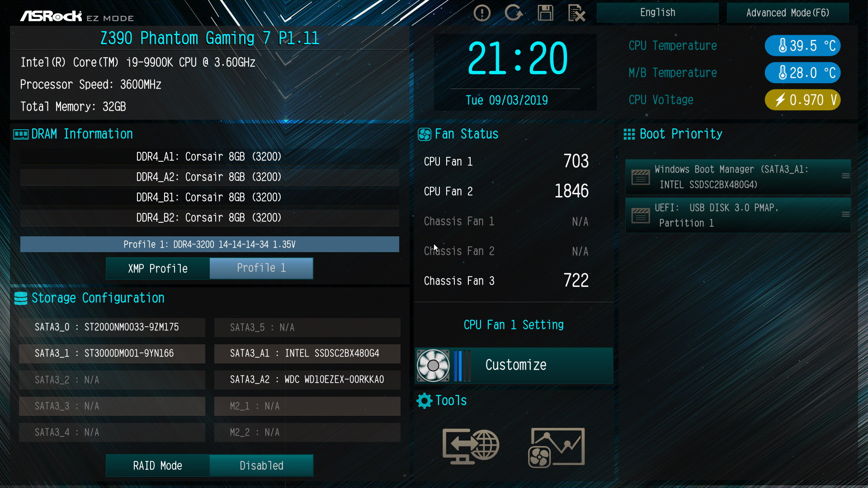The width and height of the screenshot is (868, 488).
Task: Click the SATA3_0 ST2000NM0033 drive entry
Action: [112, 328]
